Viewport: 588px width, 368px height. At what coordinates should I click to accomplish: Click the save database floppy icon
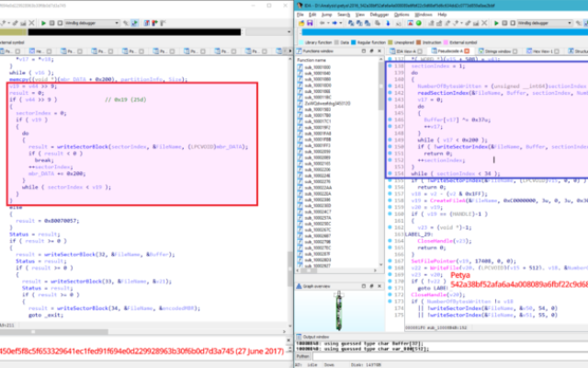coord(310,23)
